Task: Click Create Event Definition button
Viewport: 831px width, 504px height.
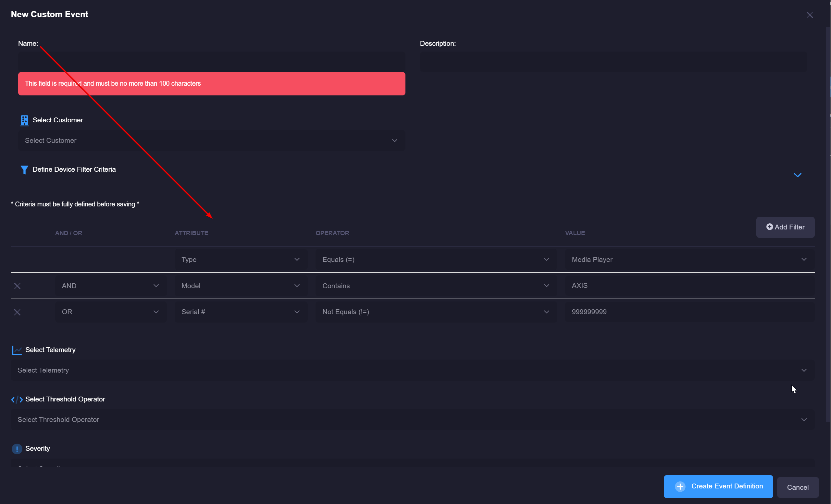Action: click(718, 486)
